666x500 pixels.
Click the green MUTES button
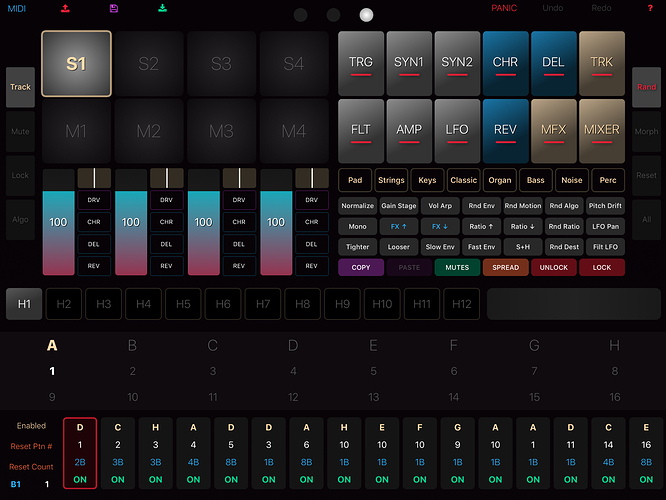457,268
